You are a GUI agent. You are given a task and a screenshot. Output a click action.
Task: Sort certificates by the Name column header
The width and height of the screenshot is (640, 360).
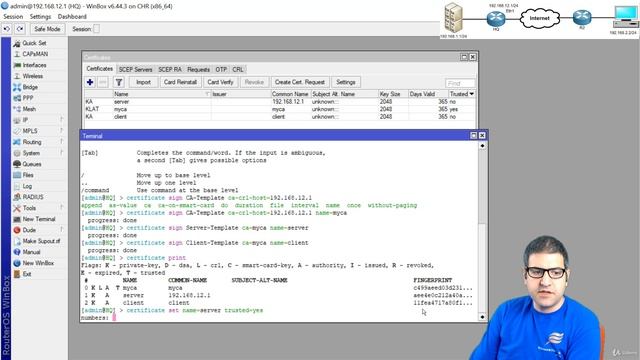point(162,94)
